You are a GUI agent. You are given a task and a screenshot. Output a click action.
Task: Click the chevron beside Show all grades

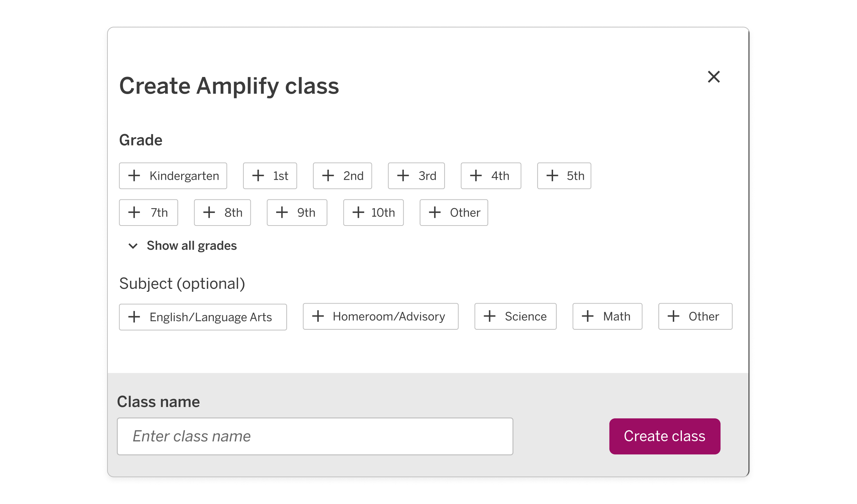click(133, 246)
